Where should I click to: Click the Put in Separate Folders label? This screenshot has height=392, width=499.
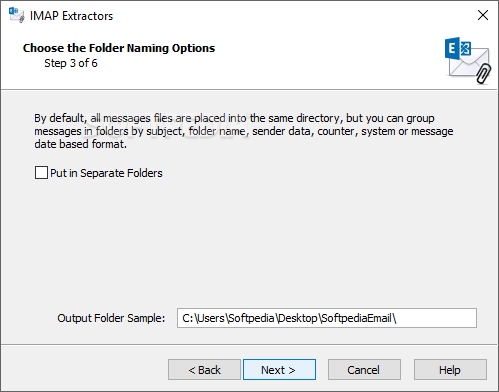coord(106,173)
